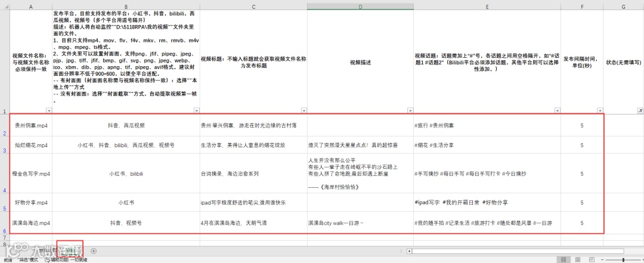Click the zoom slider handle
The image size is (644, 263).
point(624,259)
